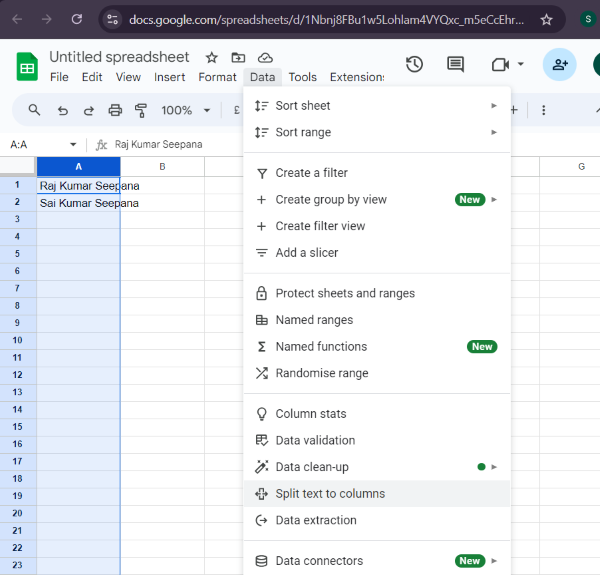Select column A header
The image size is (600, 575).
coord(78,167)
